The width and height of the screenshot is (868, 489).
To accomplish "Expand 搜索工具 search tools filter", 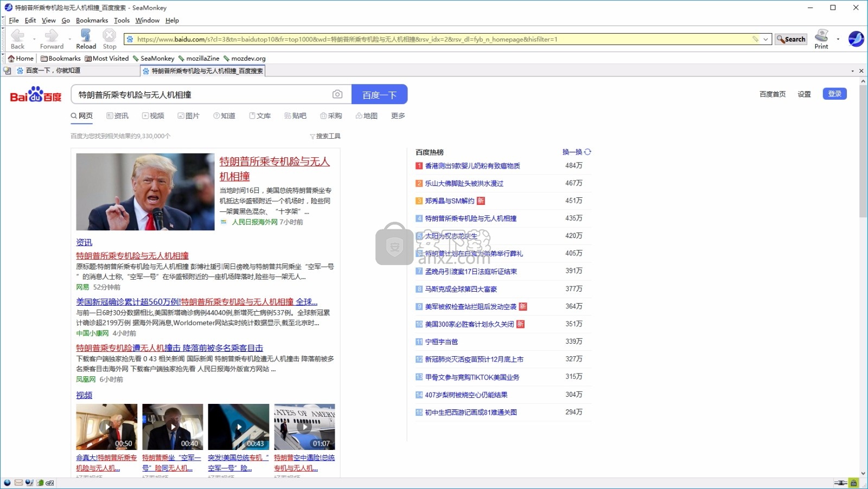I will pos(325,136).
